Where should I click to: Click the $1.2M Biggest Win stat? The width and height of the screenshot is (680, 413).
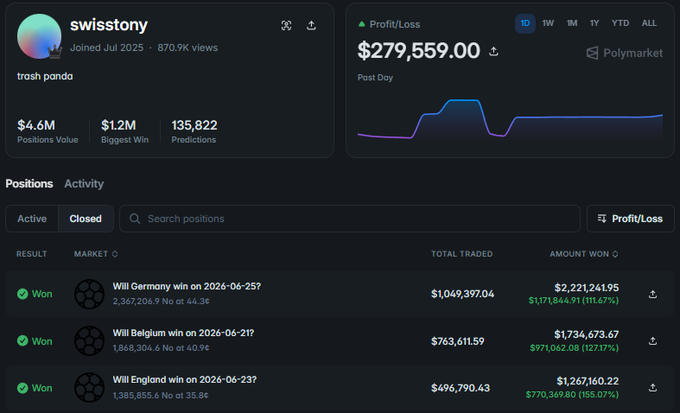[x=124, y=131]
